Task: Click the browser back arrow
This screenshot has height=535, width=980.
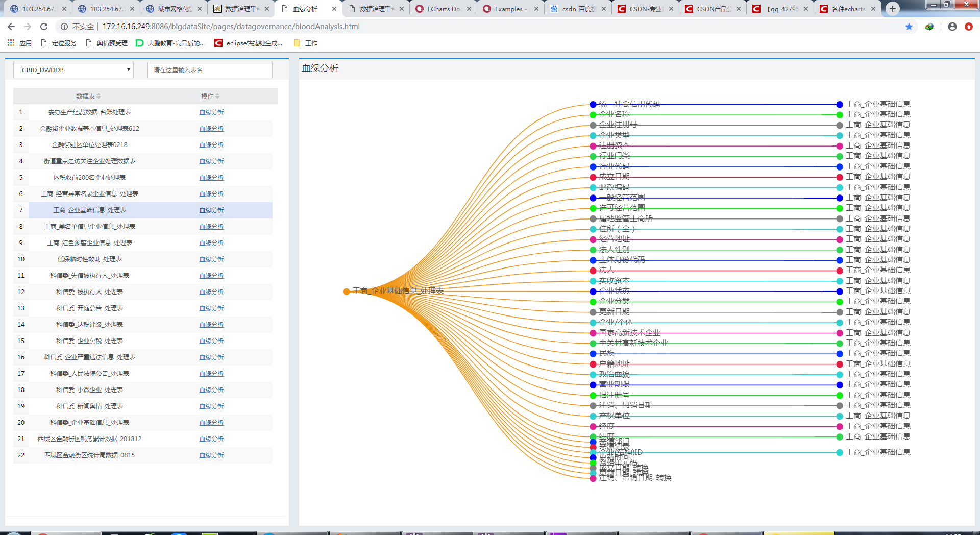Action: click(11, 27)
